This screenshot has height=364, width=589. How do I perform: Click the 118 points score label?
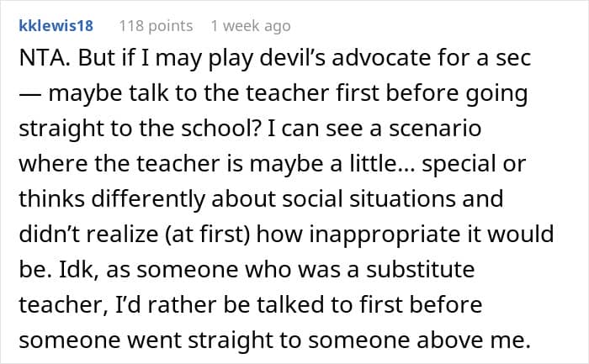click(156, 26)
